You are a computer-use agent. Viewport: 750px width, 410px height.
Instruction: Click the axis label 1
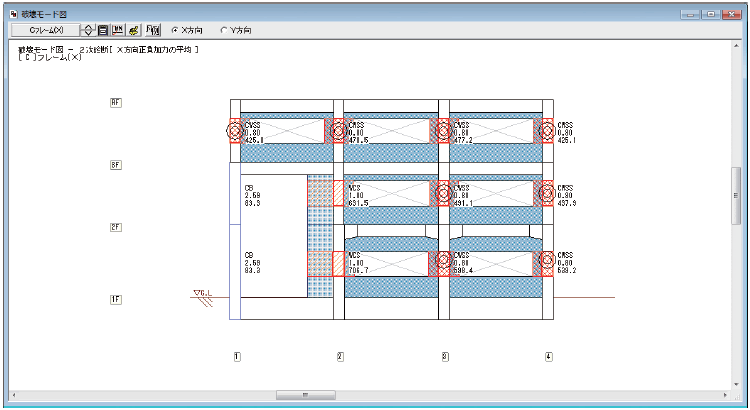[237, 356]
